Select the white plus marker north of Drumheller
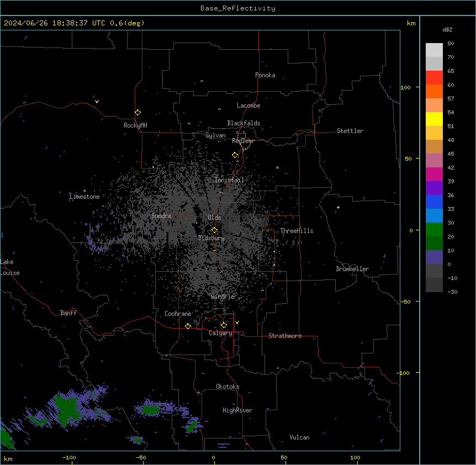 [338, 207]
